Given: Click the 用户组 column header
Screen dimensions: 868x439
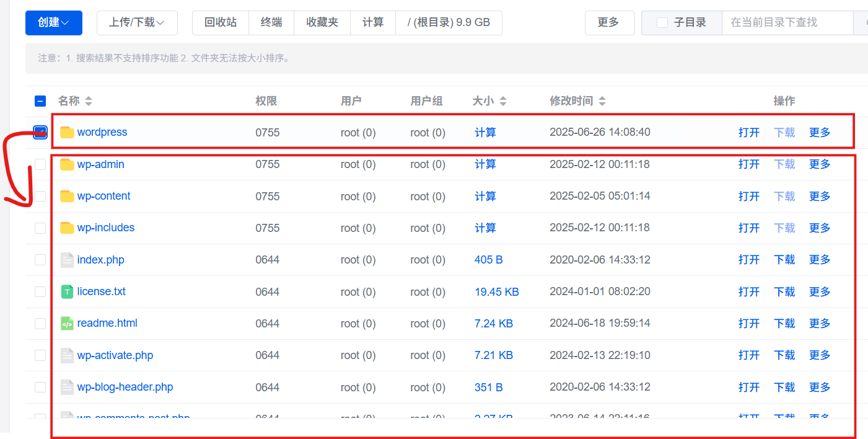Looking at the screenshot, I should tap(426, 101).
